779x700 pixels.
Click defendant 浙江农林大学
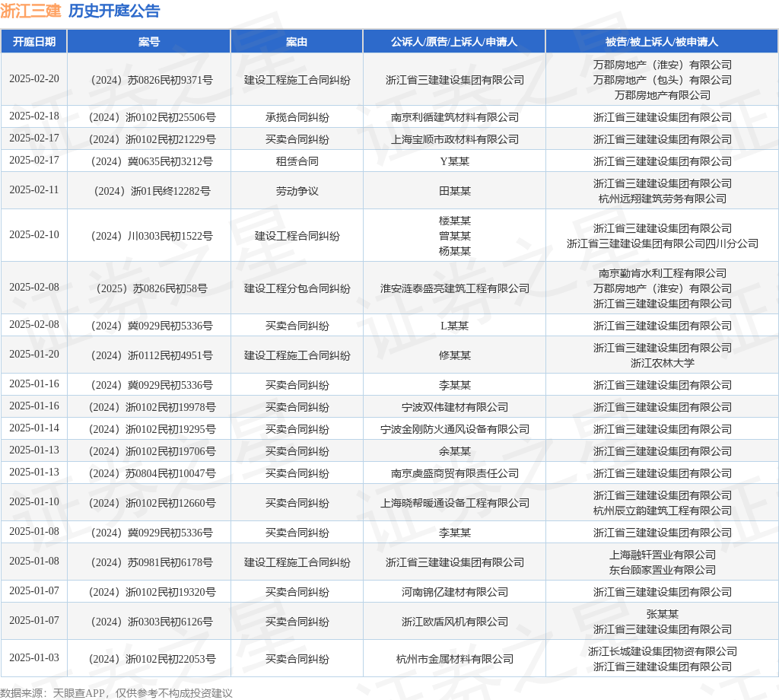pos(663,363)
